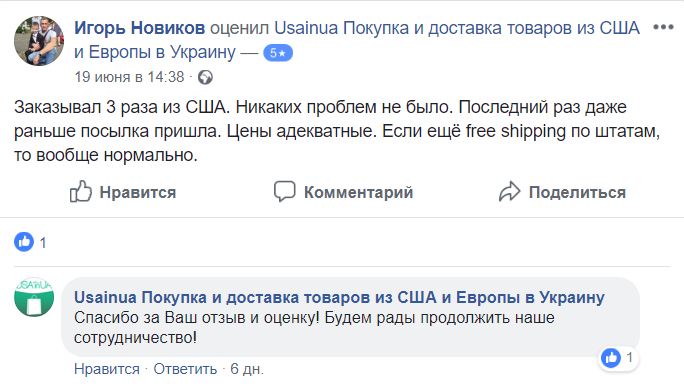The width and height of the screenshot is (684, 387).
Task: Open the 19 июня в 14:38 timestamp
Action: pyautogui.click(x=130, y=77)
